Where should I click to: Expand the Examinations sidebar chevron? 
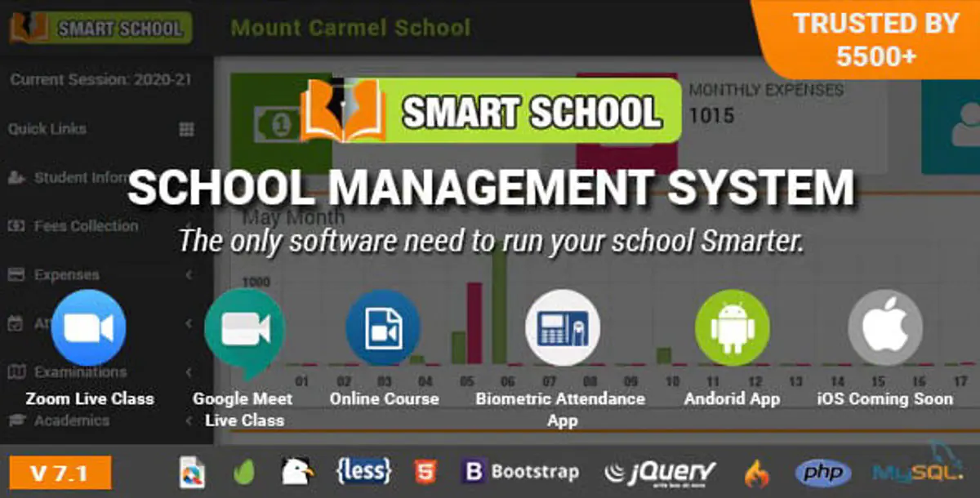click(189, 371)
